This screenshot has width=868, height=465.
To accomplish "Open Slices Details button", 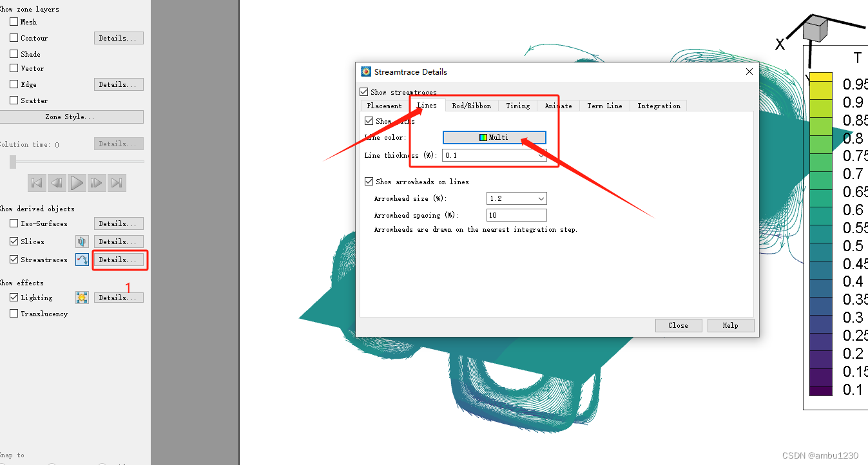I will [119, 242].
